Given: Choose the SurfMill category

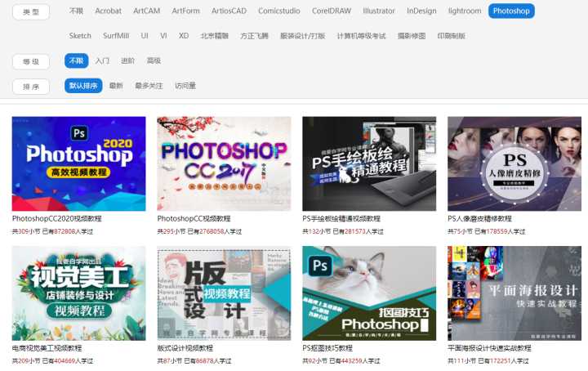Looking at the screenshot, I should [x=116, y=36].
